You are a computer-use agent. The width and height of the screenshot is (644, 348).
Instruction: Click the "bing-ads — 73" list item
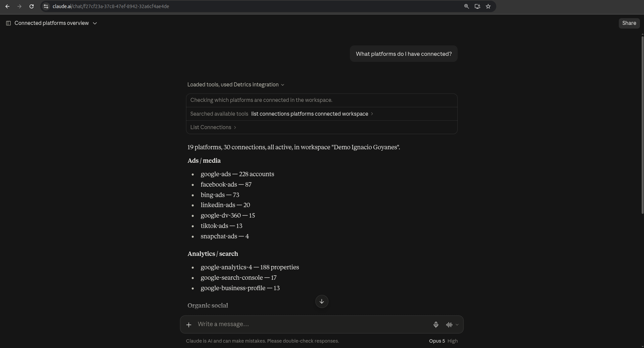(x=220, y=195)
